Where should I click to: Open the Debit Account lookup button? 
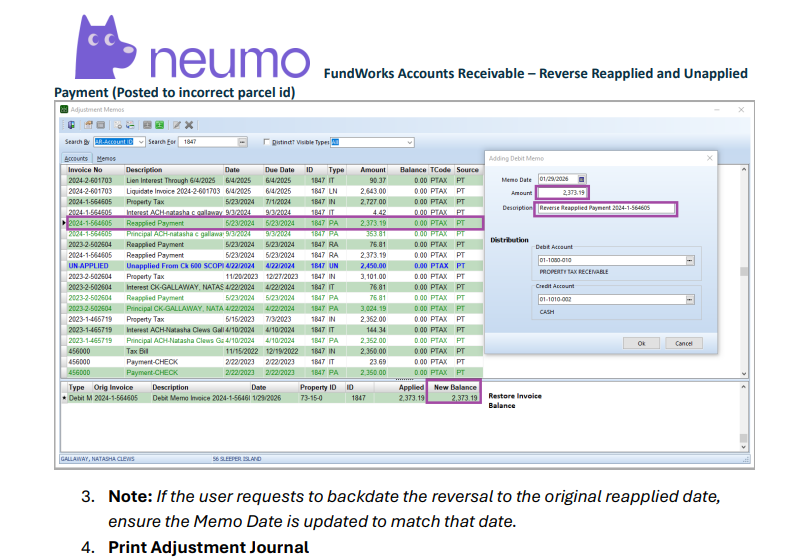click(689, 261)
